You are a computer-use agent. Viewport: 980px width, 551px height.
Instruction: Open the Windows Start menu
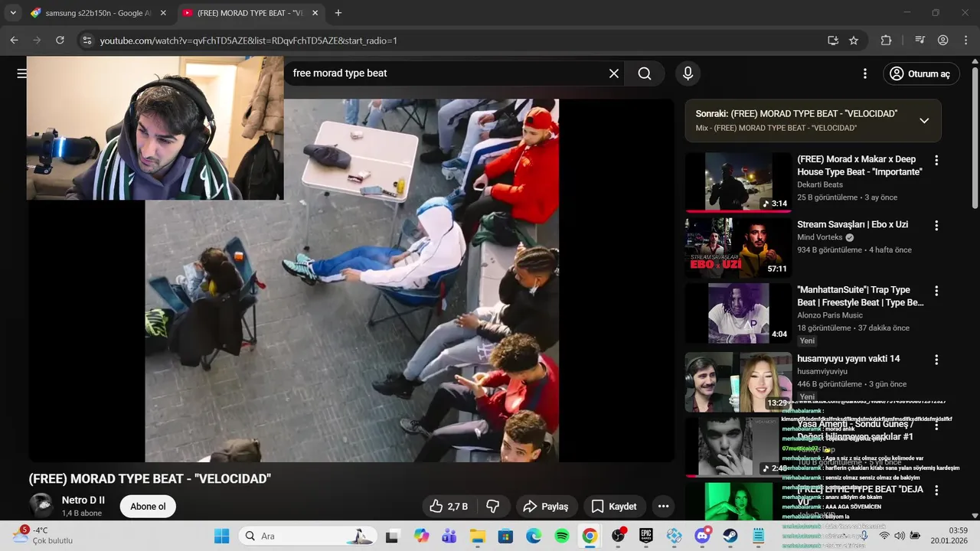221,536
